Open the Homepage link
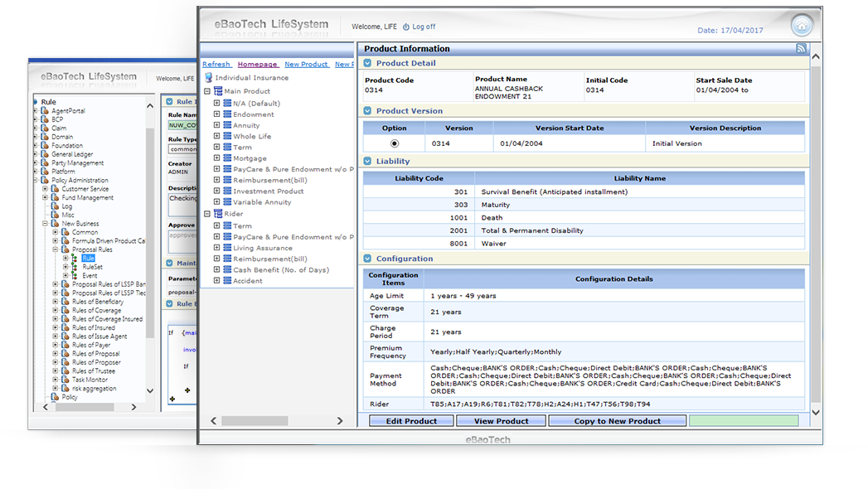Image resolution: width=868 pixels, height=489 pixels. [x=257, y=64]
